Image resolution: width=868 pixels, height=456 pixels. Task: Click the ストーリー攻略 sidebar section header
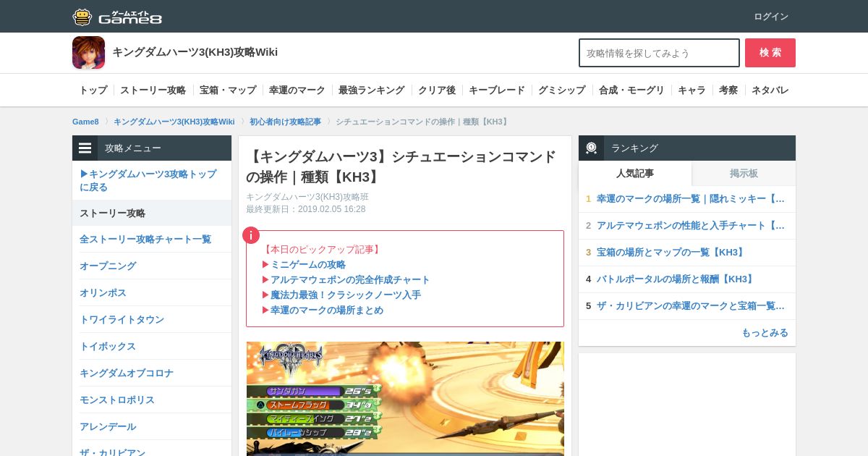point(152,213)
